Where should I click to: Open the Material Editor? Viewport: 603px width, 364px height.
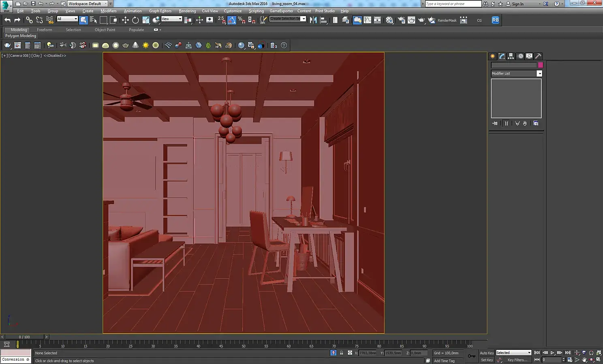pos(389,20)
